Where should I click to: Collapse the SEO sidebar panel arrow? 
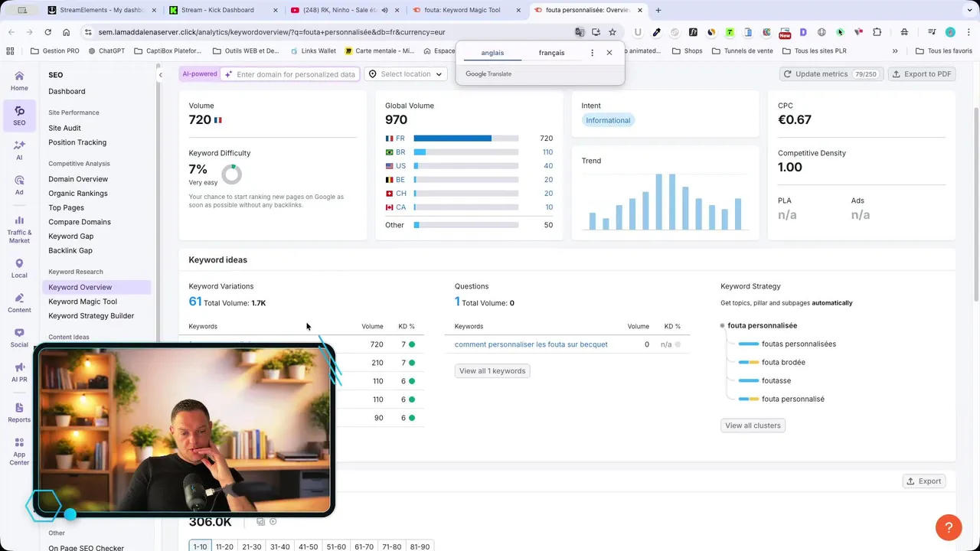tap(160, 75)
